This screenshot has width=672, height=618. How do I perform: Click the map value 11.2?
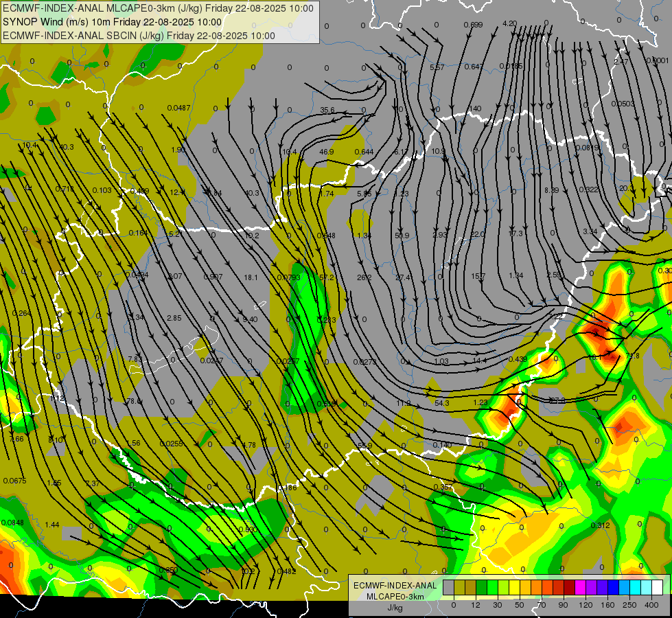point(404,404)
